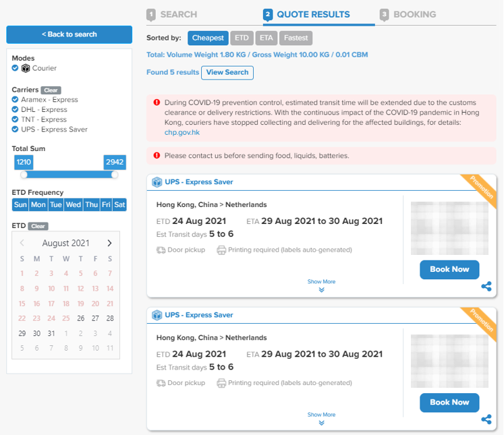The width and height of the screenshot is (504, 435).
Task: Click the step 3 badge next to BOOKING
Action: 384,14
